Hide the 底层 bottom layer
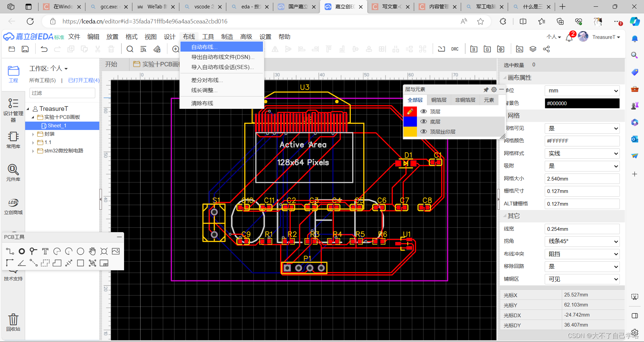644x342 pixels. (x=423, y=122)
